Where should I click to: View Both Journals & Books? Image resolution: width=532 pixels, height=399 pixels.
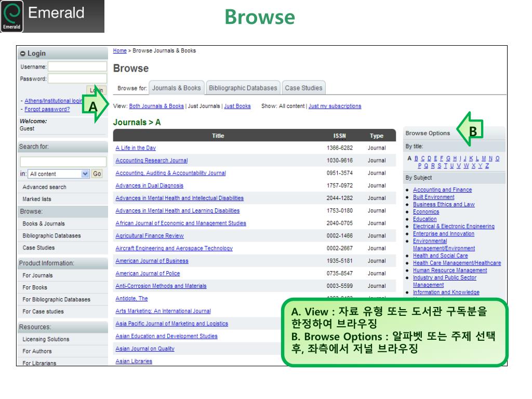click(x=156, y=106)
